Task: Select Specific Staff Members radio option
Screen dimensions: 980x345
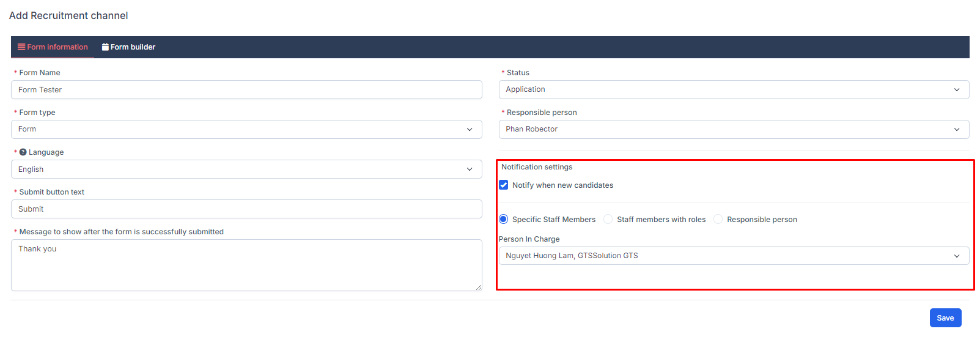Action: (504, 220)
